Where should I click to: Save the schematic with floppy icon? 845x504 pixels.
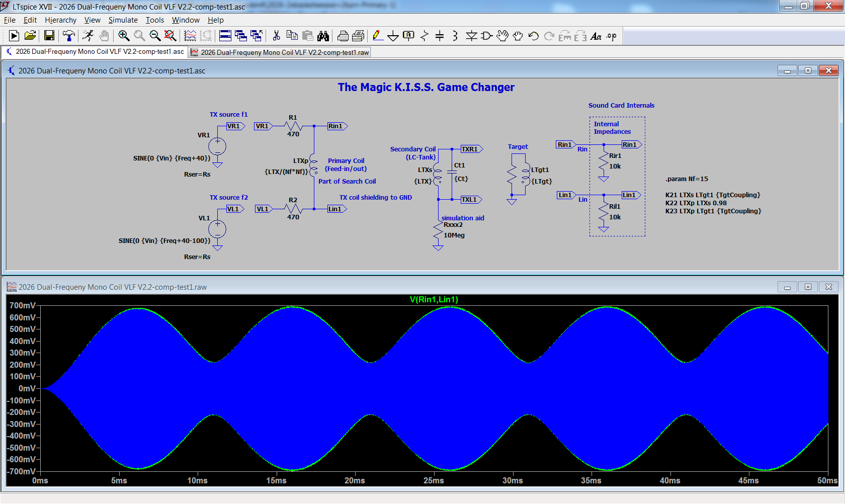49,36
